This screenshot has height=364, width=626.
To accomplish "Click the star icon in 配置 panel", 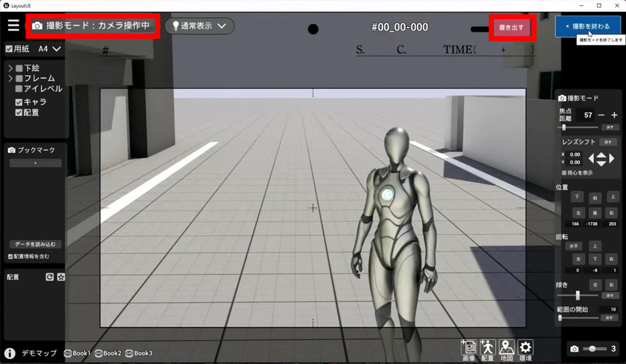I will click(x=61, y=276).
